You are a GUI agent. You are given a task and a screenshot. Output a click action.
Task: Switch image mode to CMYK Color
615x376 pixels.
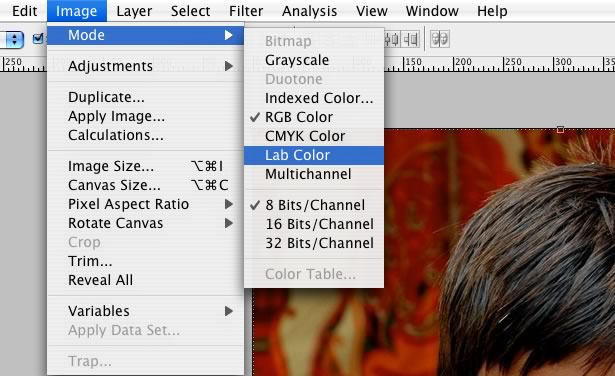[314, 136]
